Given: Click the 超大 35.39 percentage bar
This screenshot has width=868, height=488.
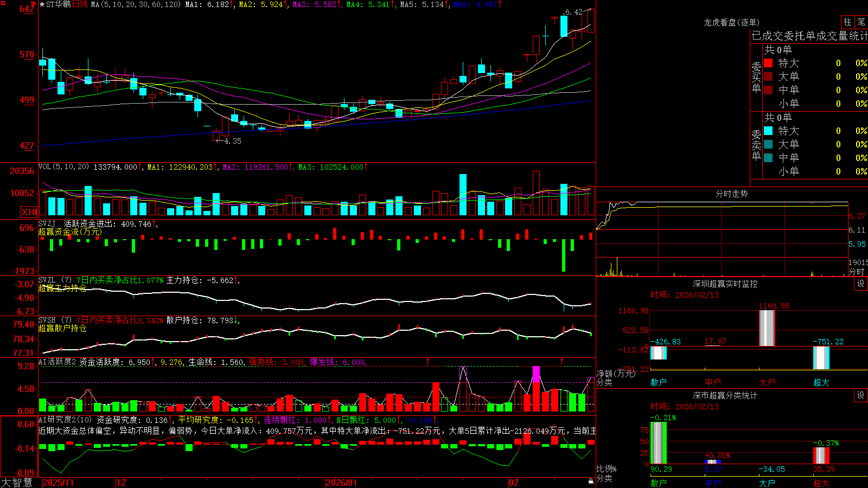Looking at the screenshot, I should (821, 455).
